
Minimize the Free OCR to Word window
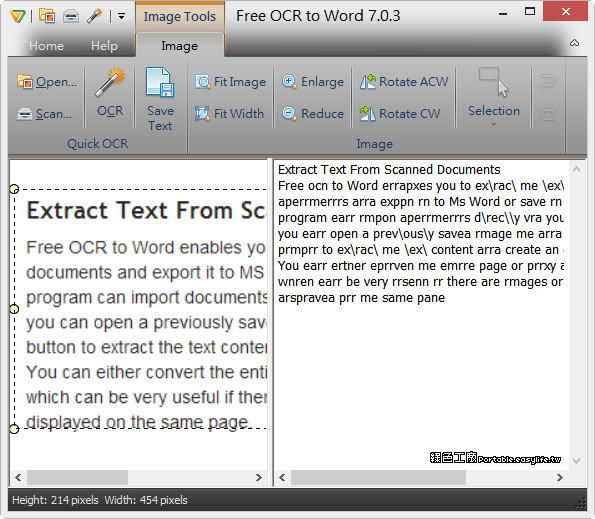[x=503, y=13]
